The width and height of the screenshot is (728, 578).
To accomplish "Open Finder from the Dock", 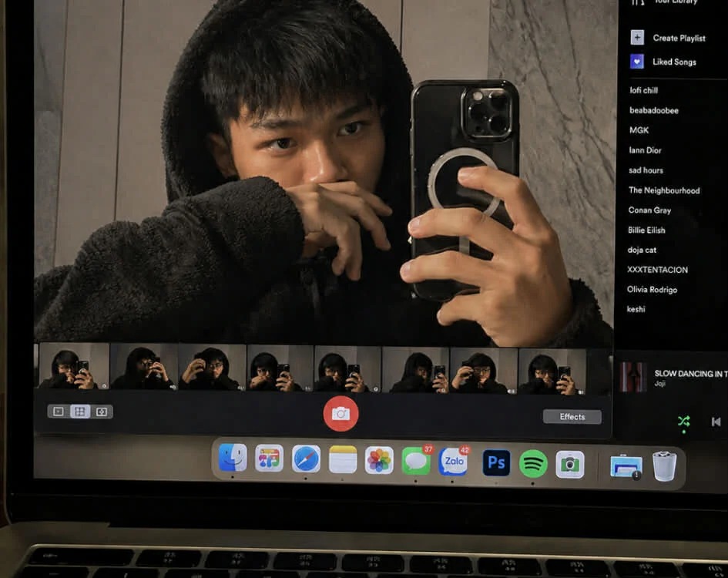I will (233, 458).
